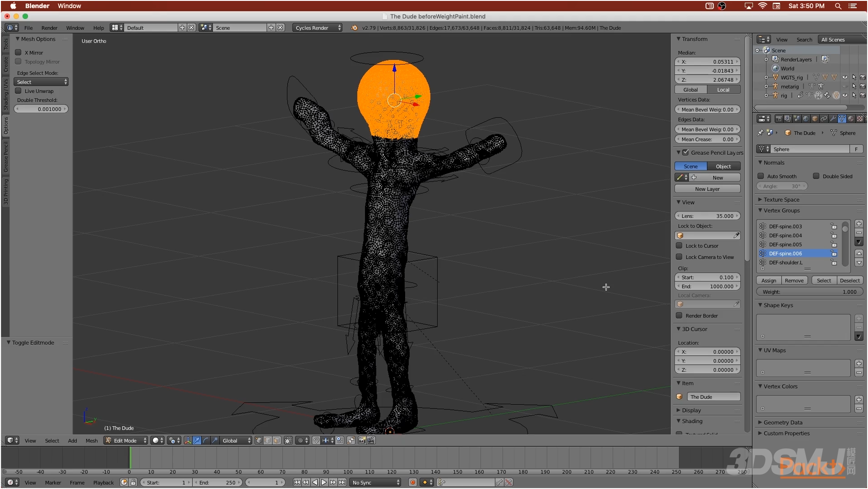Viewport: 868px width, 489px height.
Task: Open the Scene properties tab icon
Action: click(x=797, y=119)
